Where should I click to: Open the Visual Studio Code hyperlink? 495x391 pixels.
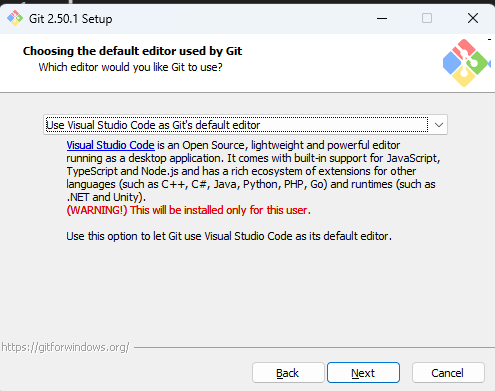click(x=110, y=145)
